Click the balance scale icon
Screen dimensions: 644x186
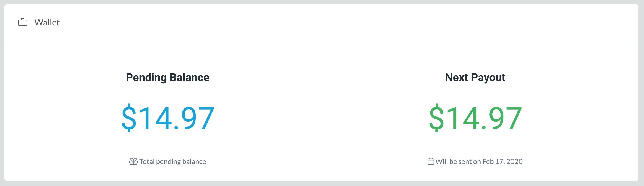(133, 161)
